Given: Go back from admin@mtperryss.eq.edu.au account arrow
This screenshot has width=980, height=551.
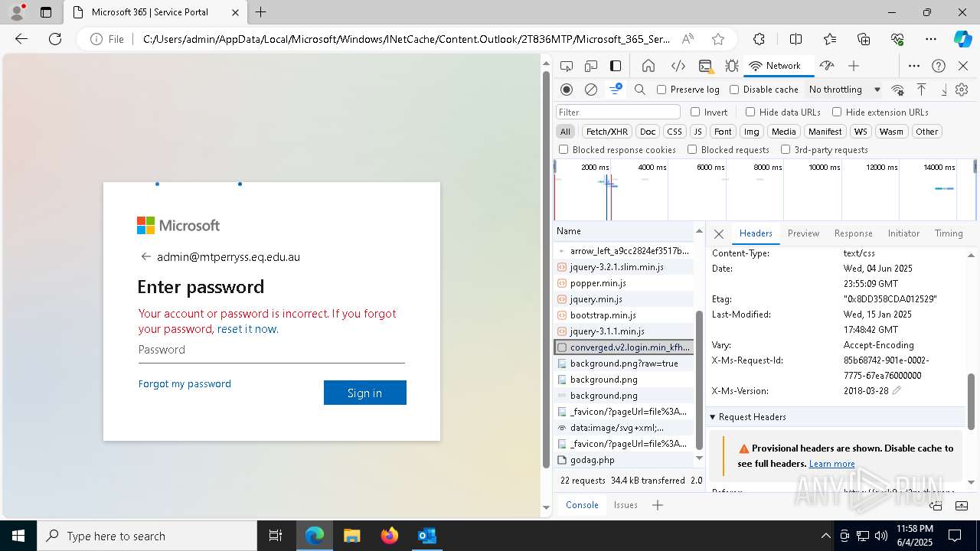Looking at the screenshot, I should point(145,257).
